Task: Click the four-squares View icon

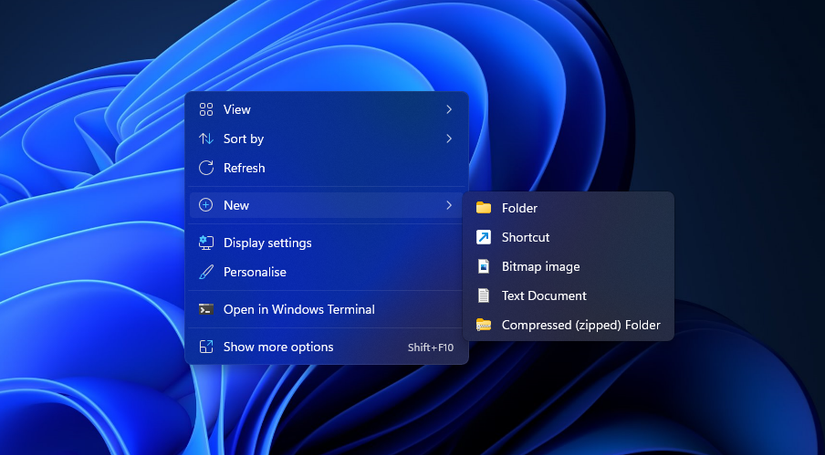Action: 206,109
